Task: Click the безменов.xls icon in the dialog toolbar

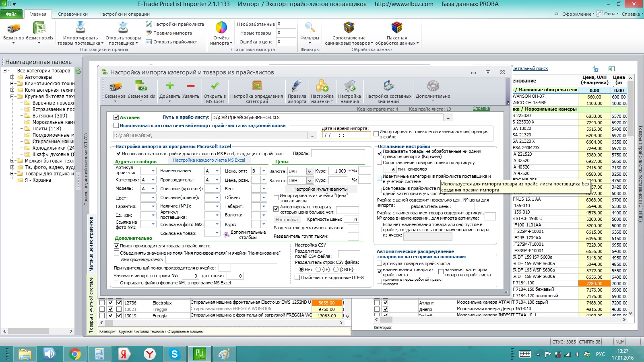Action: coord(141,86)
